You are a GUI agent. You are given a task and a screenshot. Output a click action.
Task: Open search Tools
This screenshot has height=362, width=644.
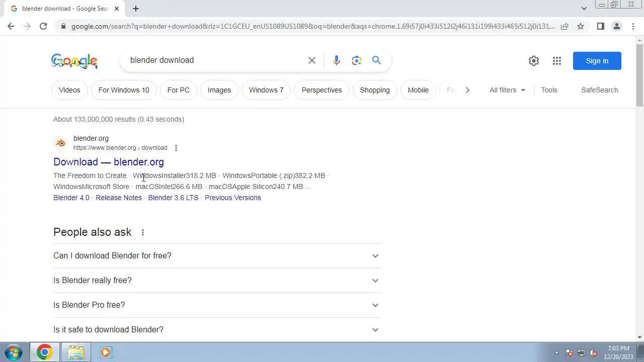coord(549,90)
